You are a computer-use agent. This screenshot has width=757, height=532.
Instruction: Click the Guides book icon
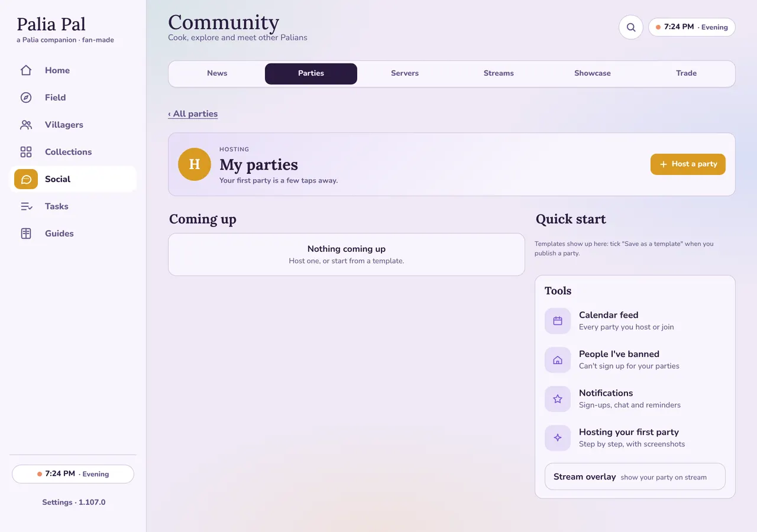point(26,233)
